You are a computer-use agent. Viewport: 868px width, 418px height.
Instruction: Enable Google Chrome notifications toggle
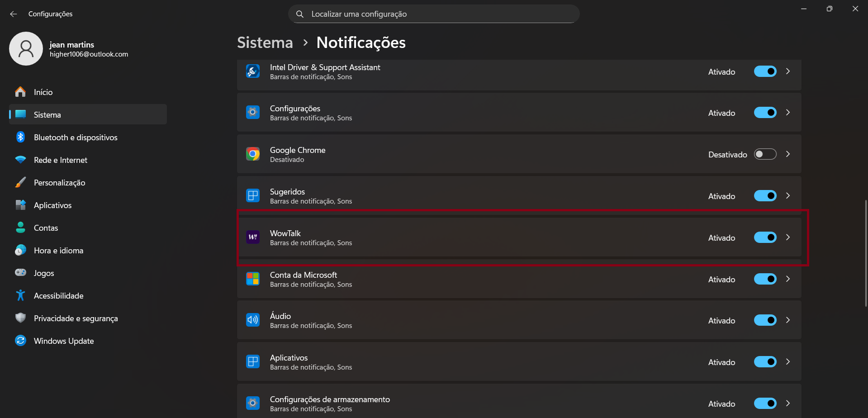pos(765,154)
